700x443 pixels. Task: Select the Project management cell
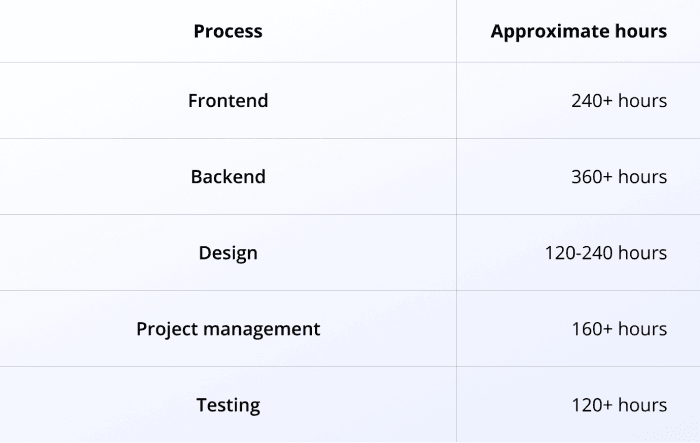(x=228, y=329)
